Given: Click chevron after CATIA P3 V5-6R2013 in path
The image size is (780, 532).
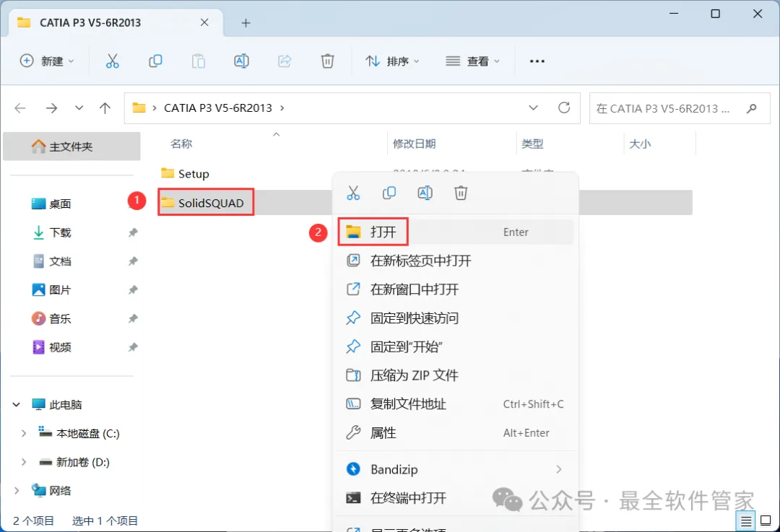Looking at the screenshot, I should pos(282,108).
